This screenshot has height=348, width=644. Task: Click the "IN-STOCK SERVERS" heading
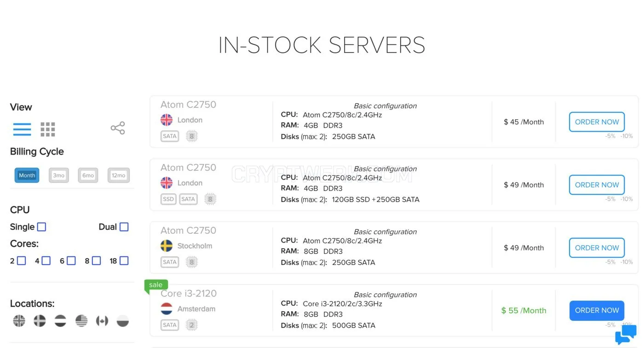(322, 45)
